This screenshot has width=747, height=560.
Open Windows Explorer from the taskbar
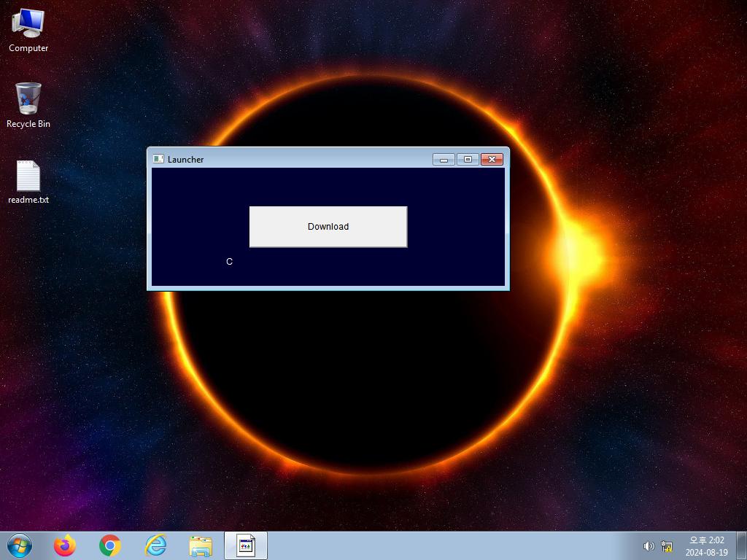(201, 545)
